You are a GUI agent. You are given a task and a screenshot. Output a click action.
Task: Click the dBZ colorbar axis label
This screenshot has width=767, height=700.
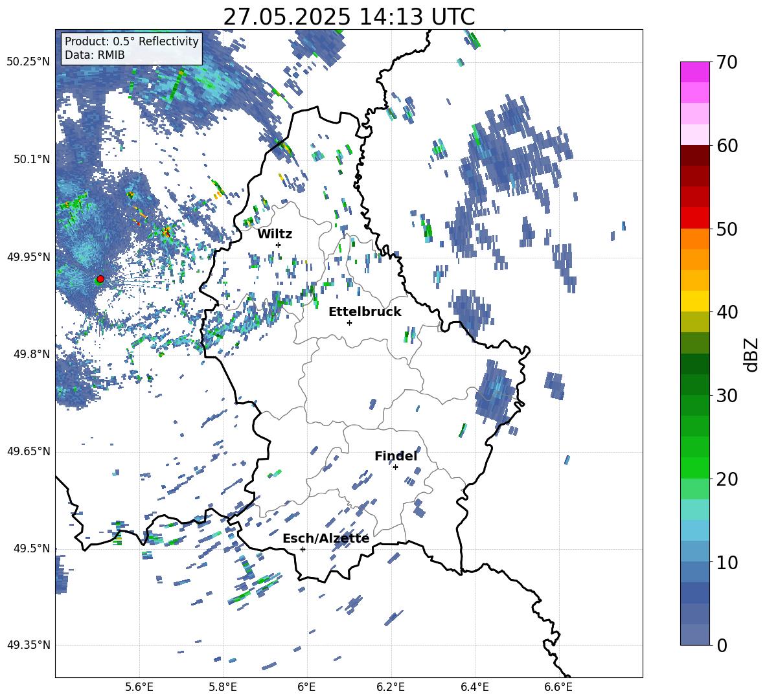(751, 354)
